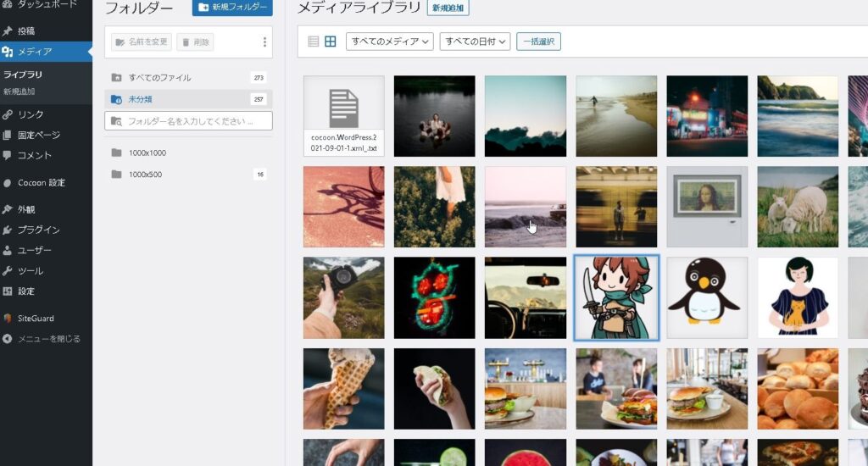
Task: Click the 一括選択 bulk select button
Action: (538, 42)
